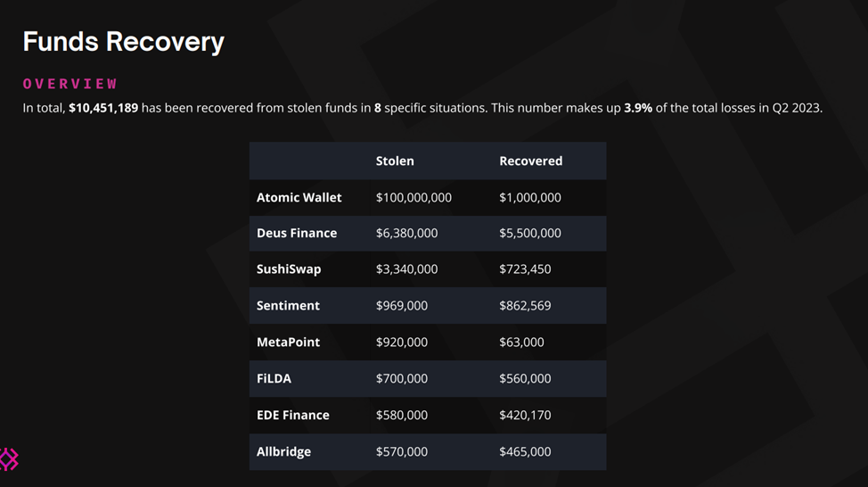Click the Sentiment row label
The width and height of the screenshot is (868, 487).
click(x=288, y=305)
